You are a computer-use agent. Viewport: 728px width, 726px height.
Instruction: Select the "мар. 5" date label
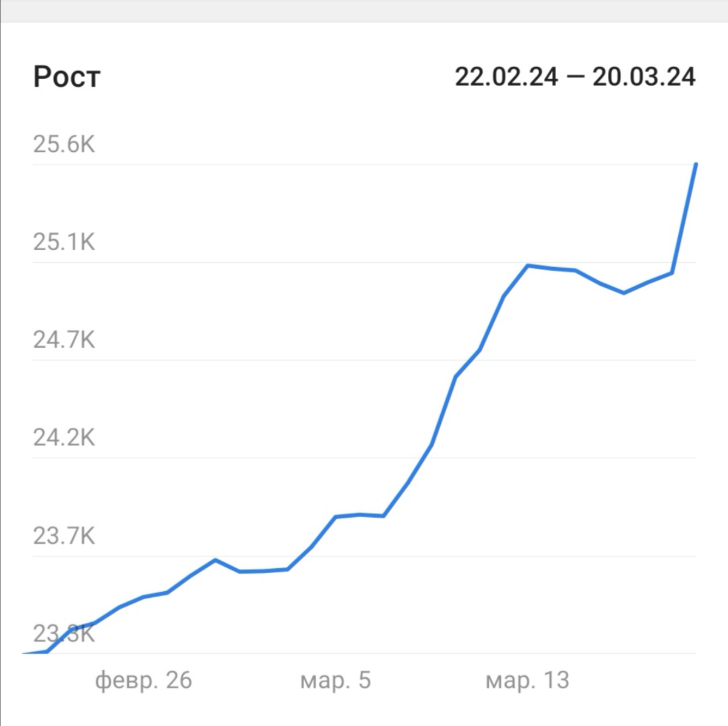[335, 680]
